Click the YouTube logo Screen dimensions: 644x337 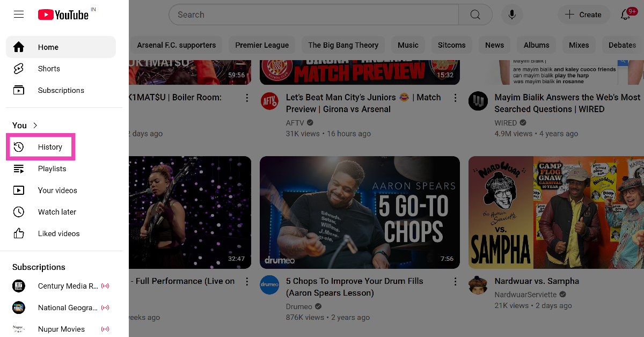point(63,14)
